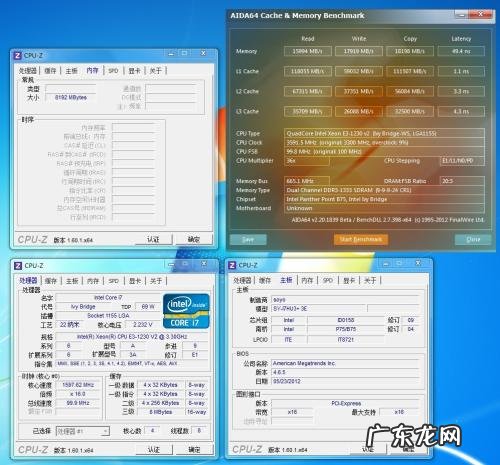This screenshot has height=465, width=500.
Task: Switch to 缓存 tab in processor CPU-Z window
Action: (51, 281)
